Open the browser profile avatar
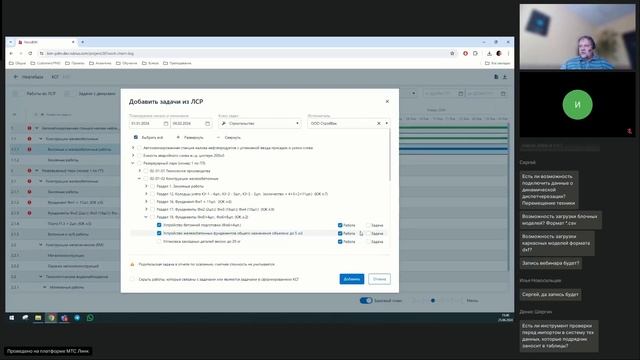Image resolution: width=640 pixels, height=360 pixels. 499,53
